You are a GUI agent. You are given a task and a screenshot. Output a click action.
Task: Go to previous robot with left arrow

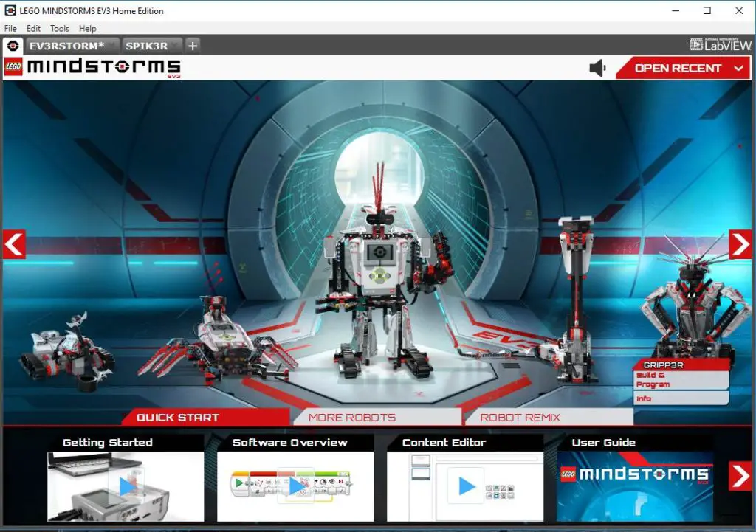pos(14,244)
